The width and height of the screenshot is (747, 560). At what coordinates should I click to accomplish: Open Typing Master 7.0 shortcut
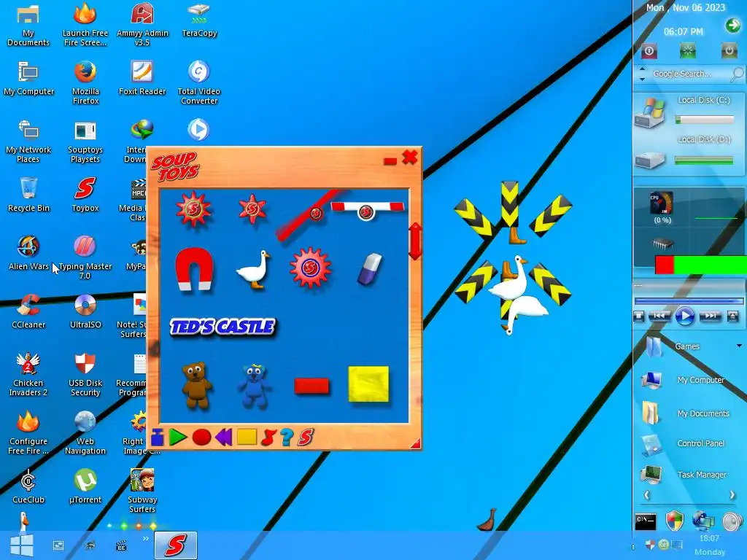[x=85, y=257]
